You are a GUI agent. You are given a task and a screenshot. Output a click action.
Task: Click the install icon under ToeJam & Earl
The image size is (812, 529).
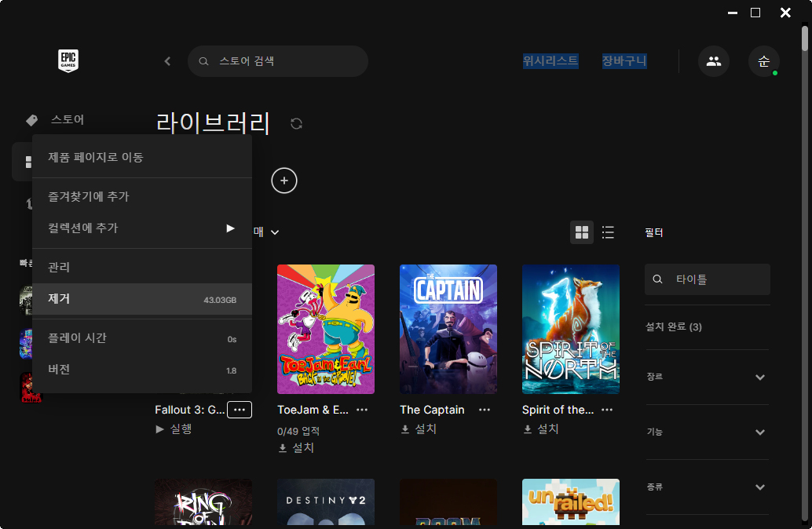tap(283, 447)
